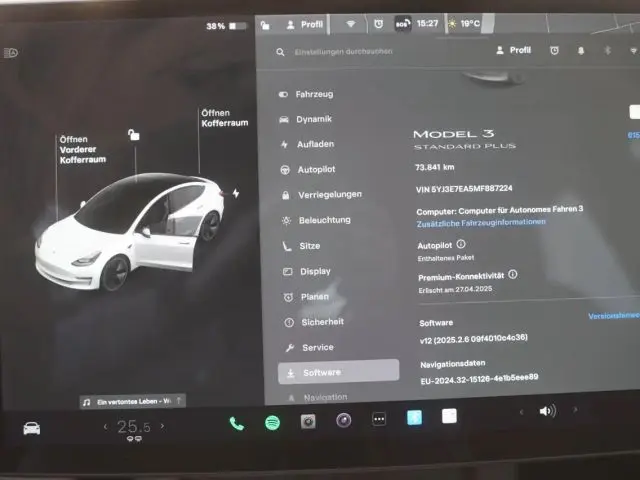Tap the Bluetooth icon in settings header
The width and height of the screenshot is (640, 480).
607,51
